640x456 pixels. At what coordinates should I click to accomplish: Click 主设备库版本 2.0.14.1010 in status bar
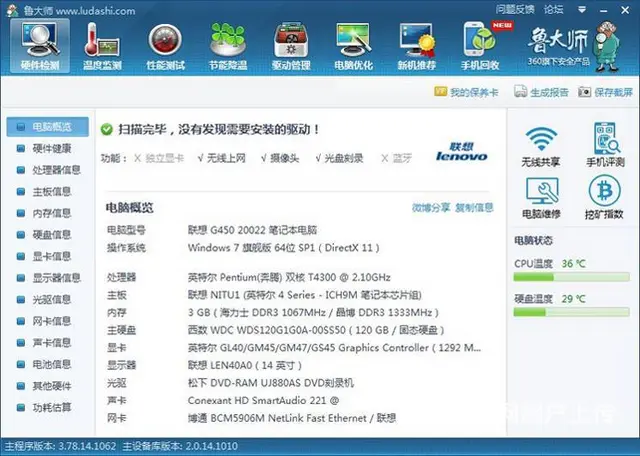click(180, 446)
